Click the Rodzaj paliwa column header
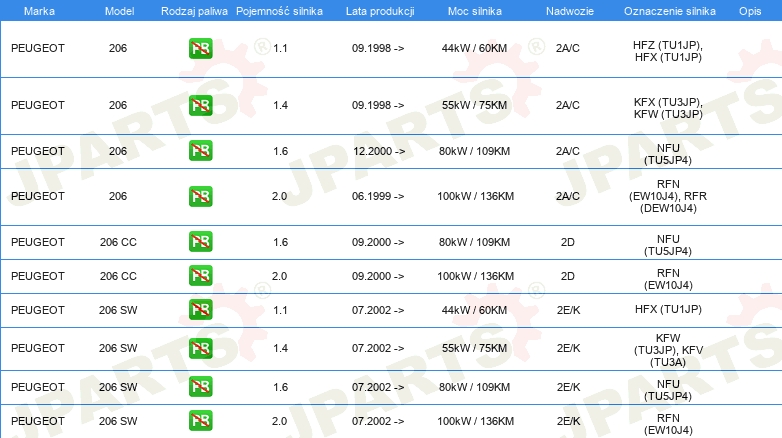782x438 pixels. 194,11
